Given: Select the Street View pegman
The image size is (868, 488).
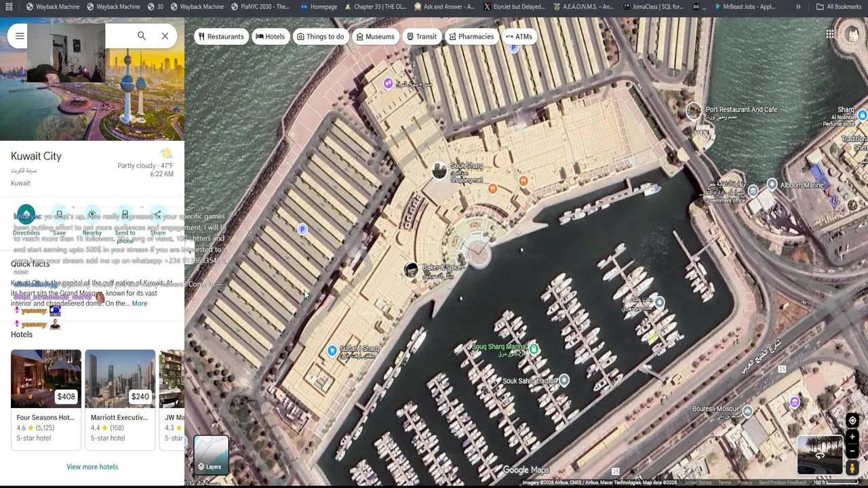Looking at the screenshot, I should 852,468.
